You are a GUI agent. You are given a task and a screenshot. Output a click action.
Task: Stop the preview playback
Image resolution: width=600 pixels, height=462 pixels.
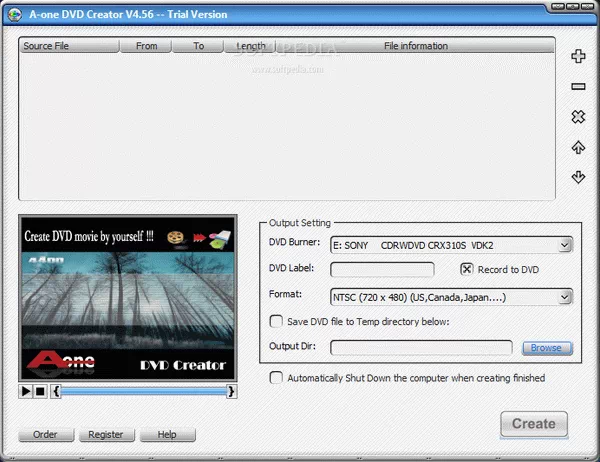pos(40,391)
